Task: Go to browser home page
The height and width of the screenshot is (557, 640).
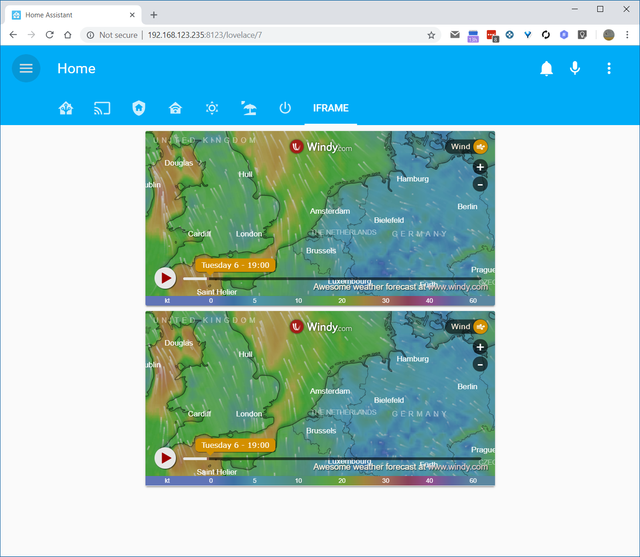Action: (68, 35)
